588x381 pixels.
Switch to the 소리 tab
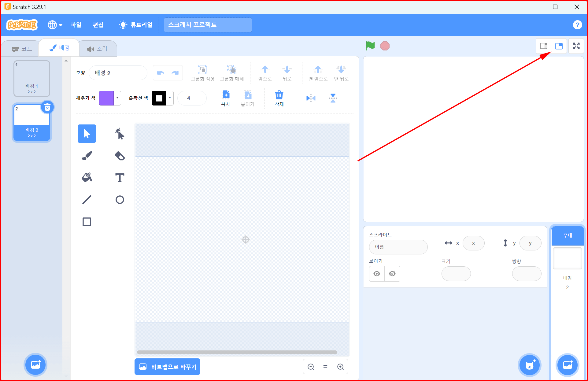(97, 49)
